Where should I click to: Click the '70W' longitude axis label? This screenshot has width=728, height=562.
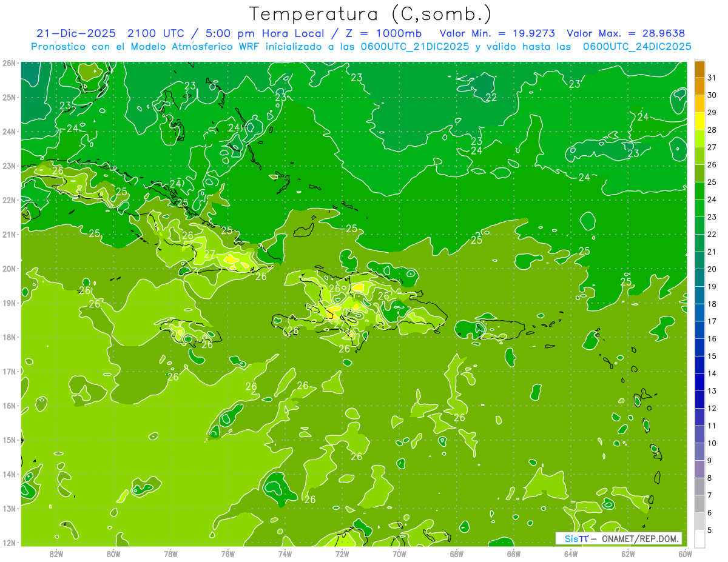(399, 554)
